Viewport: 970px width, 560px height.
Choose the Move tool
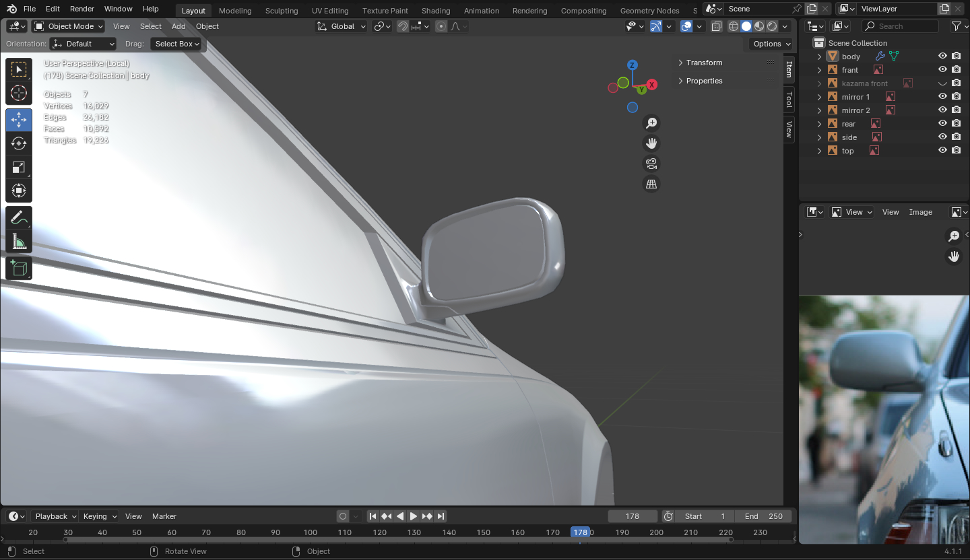(19, 120)
